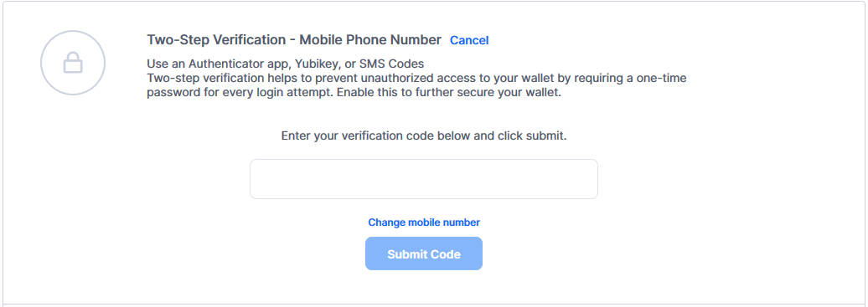This screenshot has width=868, height=307.
Task: Click the Authenticator app, Yubikey, SMS Codes line
Action: click(x=285, y=64)
